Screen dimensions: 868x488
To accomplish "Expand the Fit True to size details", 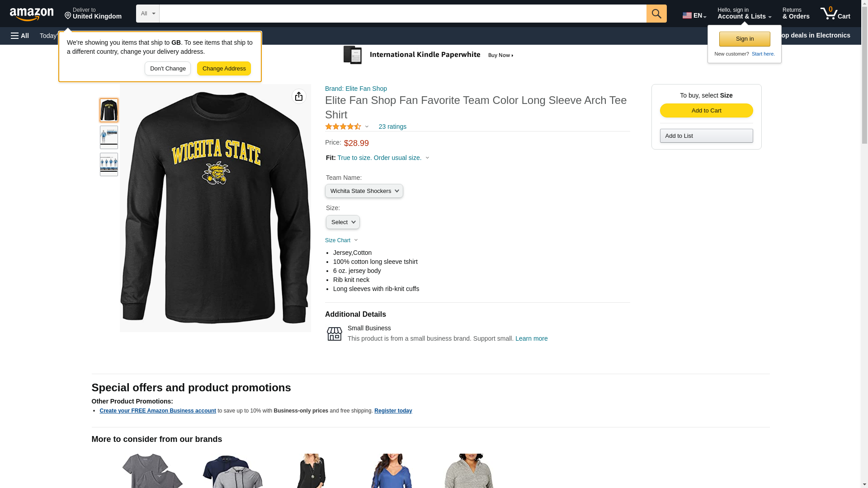I will (x=383, y=158).
